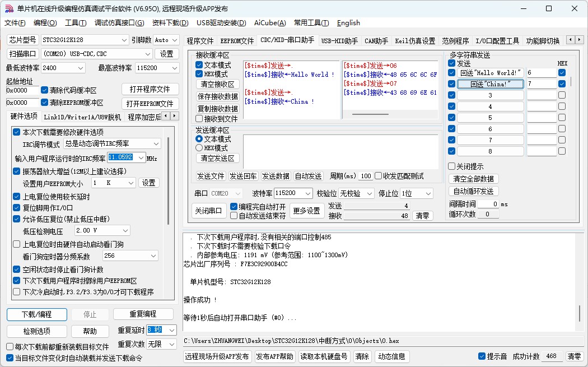Open the I/O口配置工具 tab

click(x=497, y=41)
